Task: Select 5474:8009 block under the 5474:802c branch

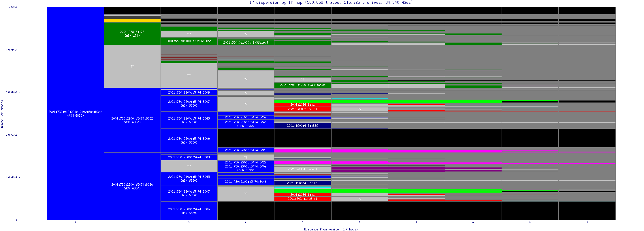Action: [x=189, y=157]
